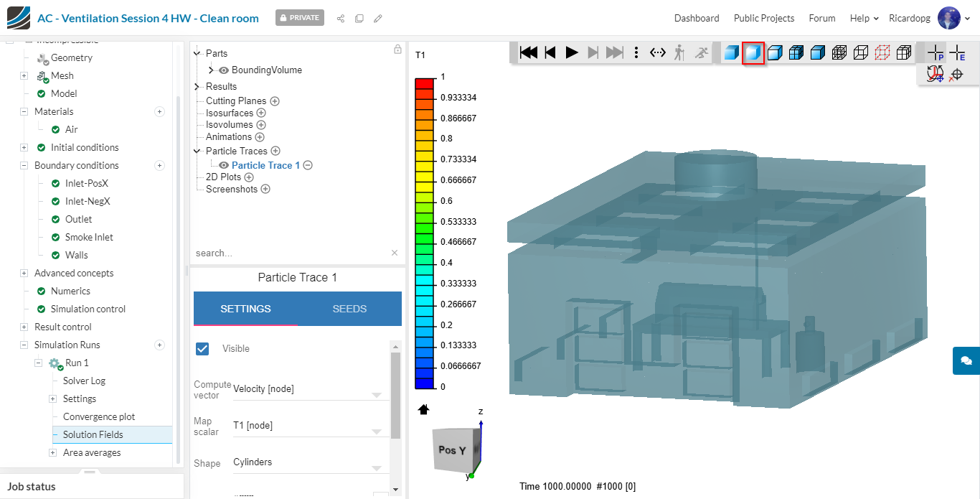Add a new screenshot
This screenshot has height=499, width=980.
[265, 190]
